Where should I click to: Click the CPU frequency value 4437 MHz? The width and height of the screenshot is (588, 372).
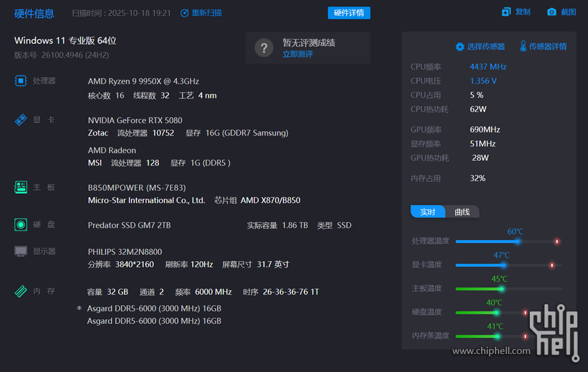point(488,67)
